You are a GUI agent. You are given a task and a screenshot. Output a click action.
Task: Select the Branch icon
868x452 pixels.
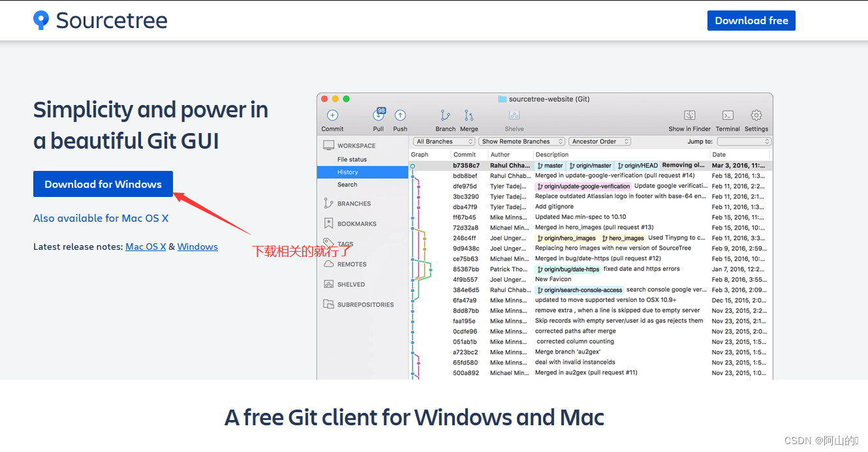coord(445,116)
